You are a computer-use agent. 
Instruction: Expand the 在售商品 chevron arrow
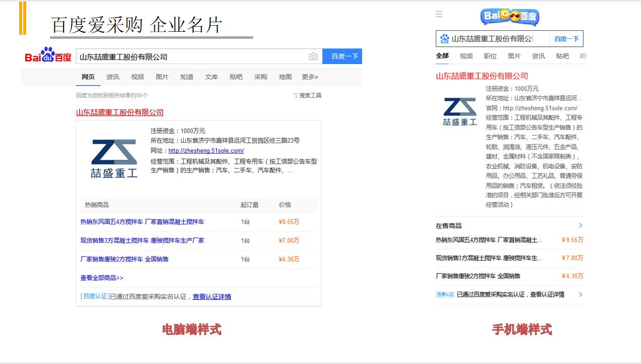[580, 225]
